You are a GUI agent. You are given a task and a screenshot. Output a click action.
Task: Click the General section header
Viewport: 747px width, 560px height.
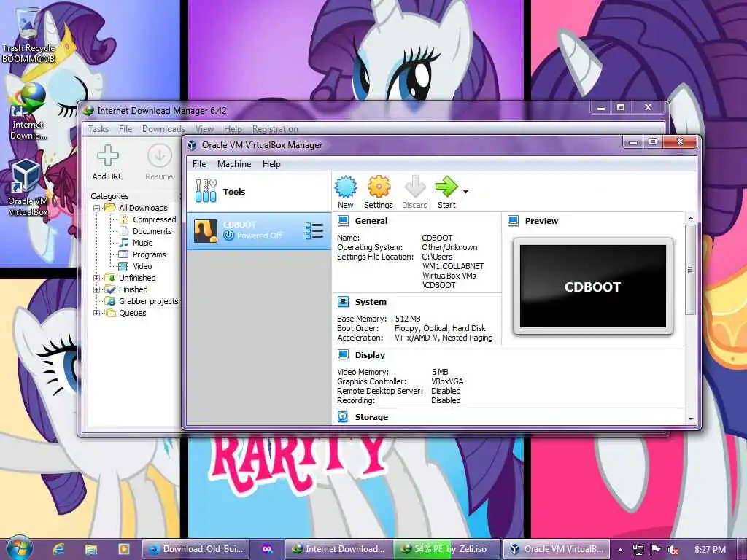point(371,221)
